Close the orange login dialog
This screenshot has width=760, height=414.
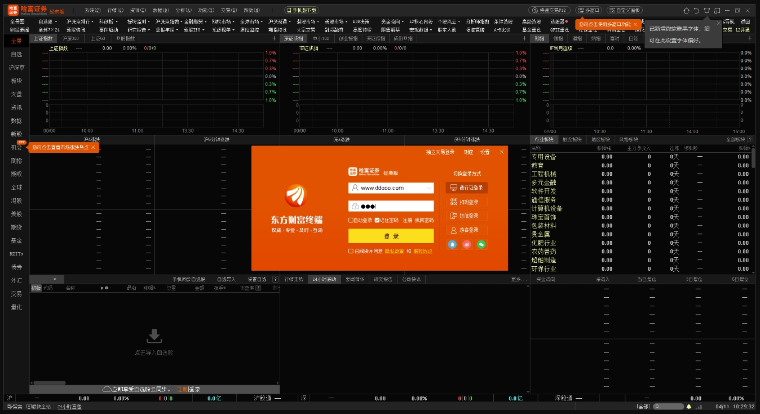(502, 152)
